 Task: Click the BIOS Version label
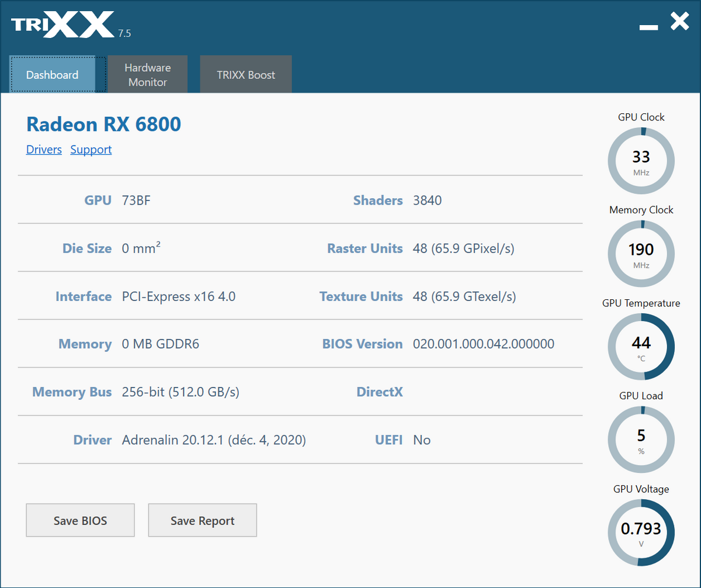362,344
